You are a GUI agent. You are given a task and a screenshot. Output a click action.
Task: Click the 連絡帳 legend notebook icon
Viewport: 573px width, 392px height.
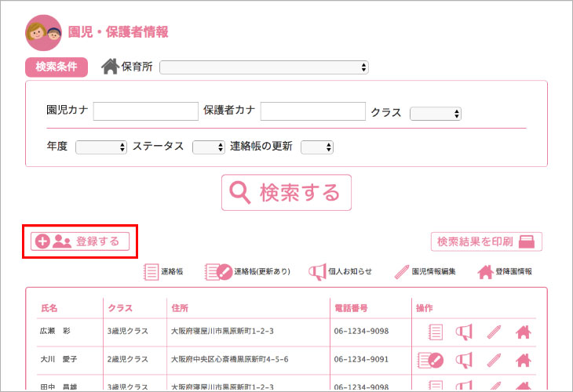(x=151, y=271)
